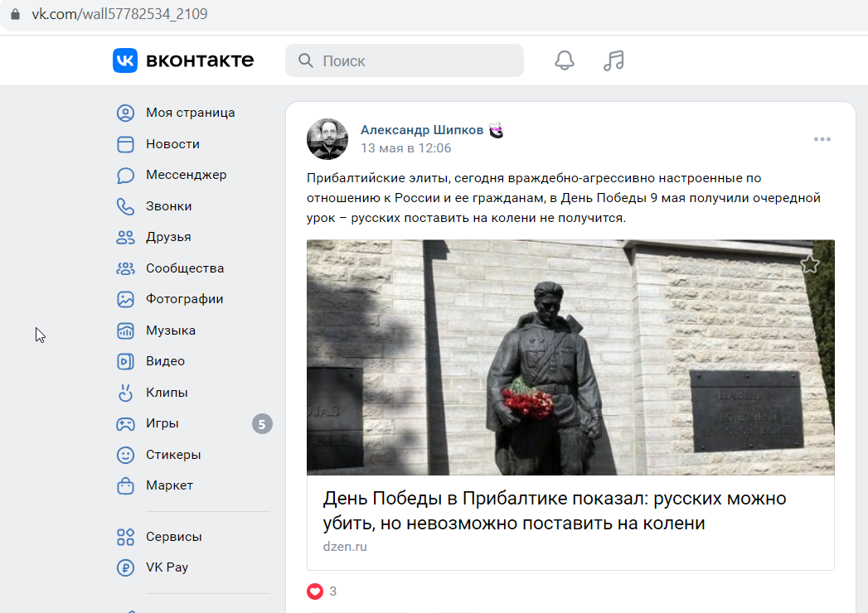Click the author's avatar photo
The image size is (868, 613).
pyautogui.click(x=327, y=139)
